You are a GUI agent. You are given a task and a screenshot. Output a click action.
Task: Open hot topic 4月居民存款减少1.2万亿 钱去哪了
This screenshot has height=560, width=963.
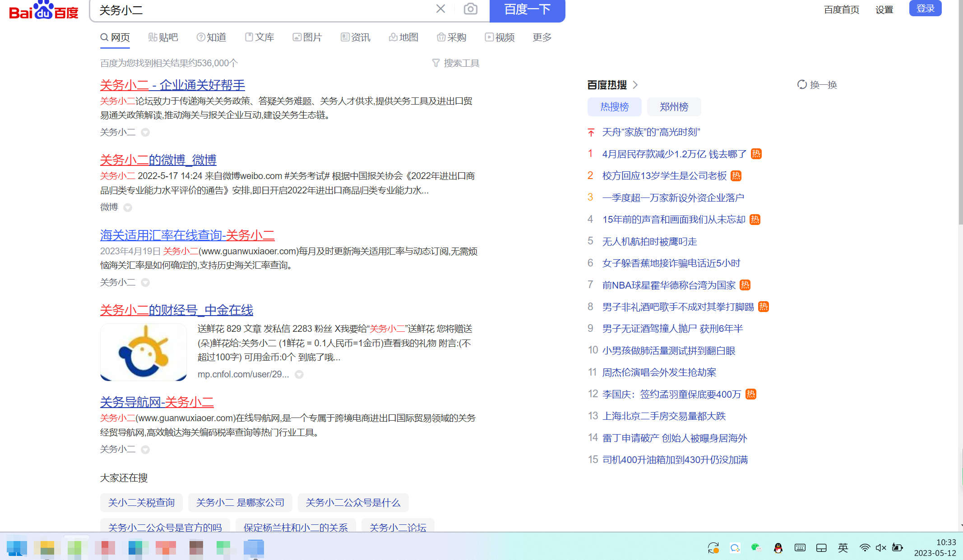click(x=674, y=154)
